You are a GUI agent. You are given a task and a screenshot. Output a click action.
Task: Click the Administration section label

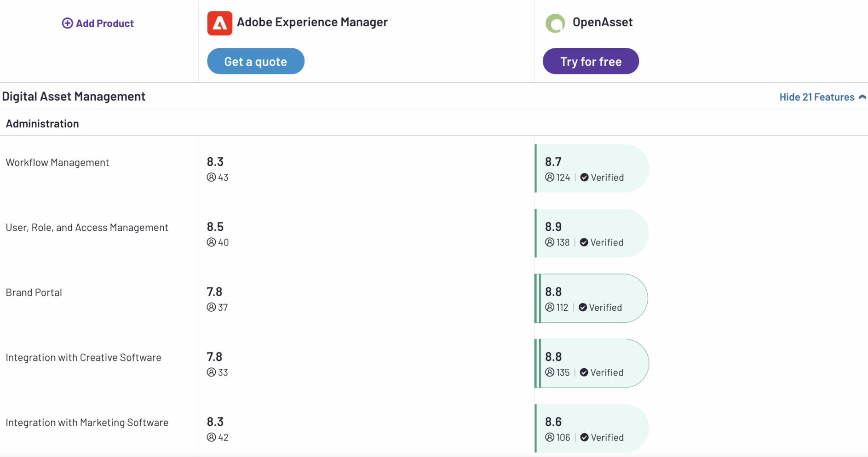click(42, 124)
